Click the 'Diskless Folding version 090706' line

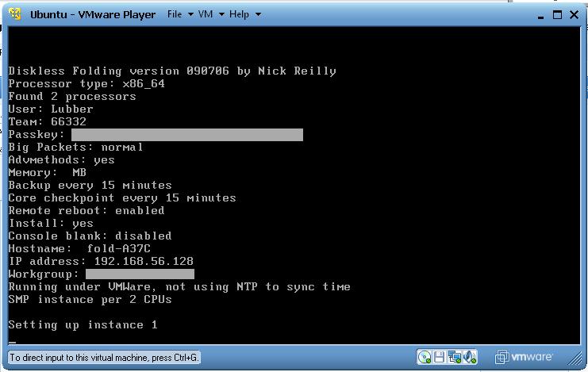tap(172, 71)
